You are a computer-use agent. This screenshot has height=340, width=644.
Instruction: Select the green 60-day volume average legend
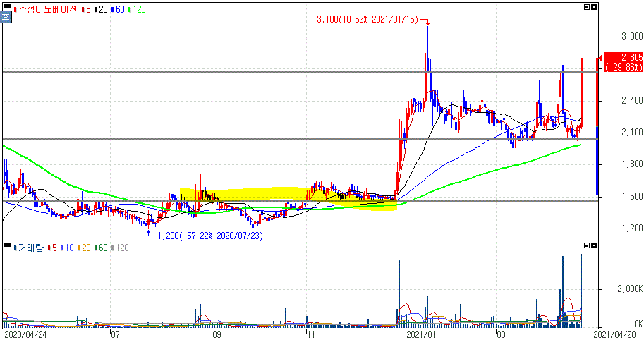coord(101,248)
